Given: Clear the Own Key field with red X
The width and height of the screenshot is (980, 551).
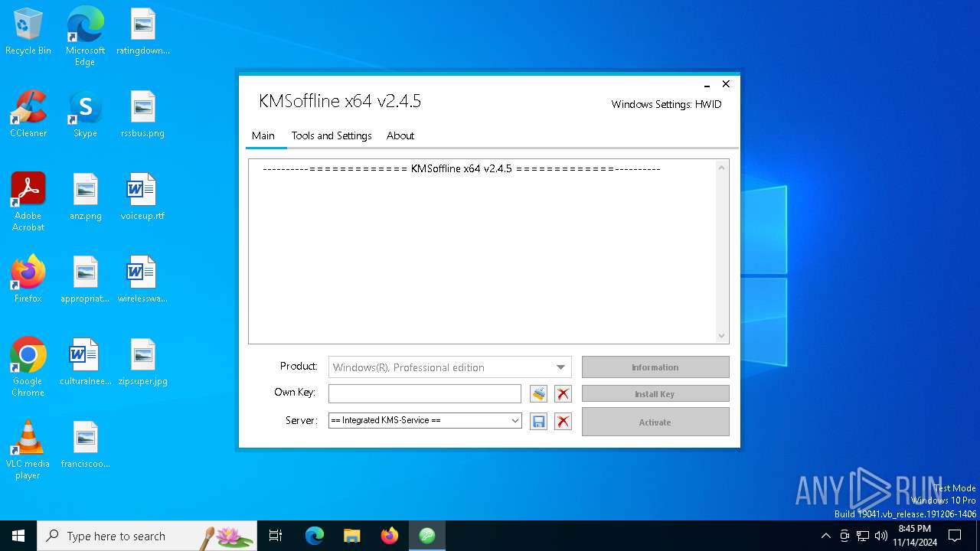Looking at the screenshot, I should tap(563, 394).
